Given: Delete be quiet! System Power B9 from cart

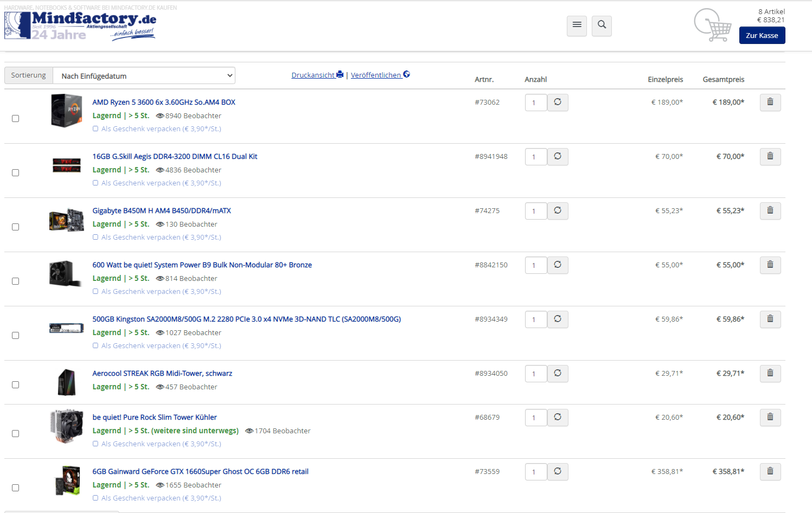Looking at the screenshot, I should [x=770, y=265].
